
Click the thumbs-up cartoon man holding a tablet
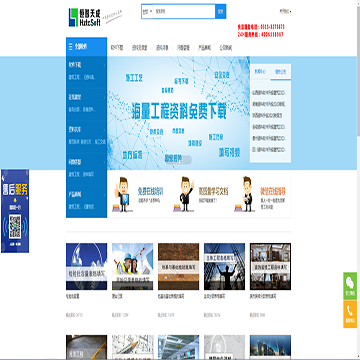pyautogui.click(x=123, y=194)
